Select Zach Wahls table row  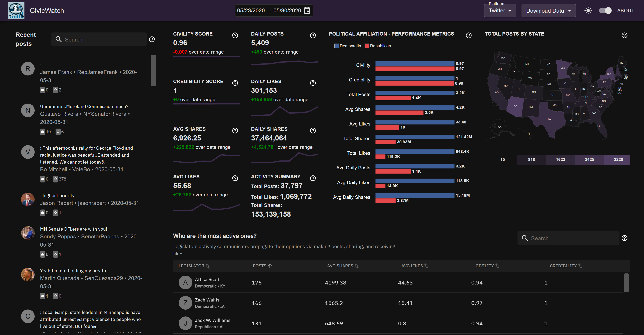398,303
